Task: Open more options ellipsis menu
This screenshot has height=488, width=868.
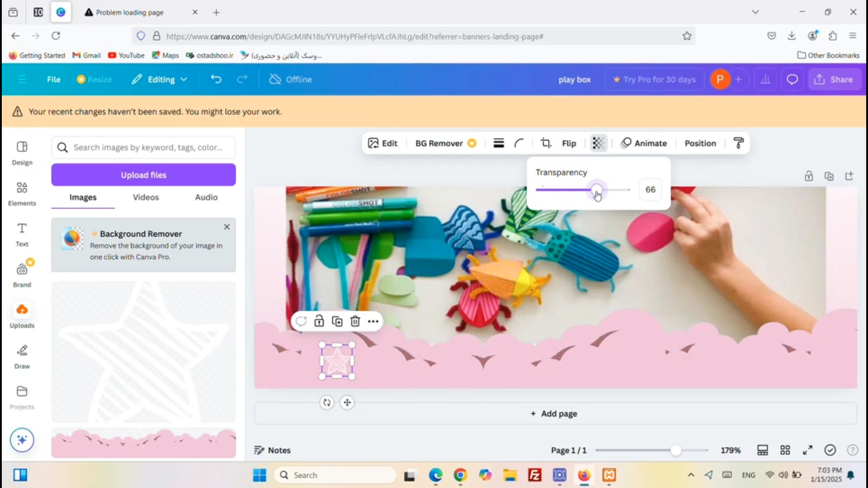Action: click(373, 321)
